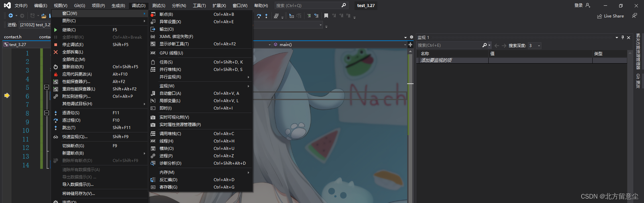Toggle breakpoint via 切换断点(G) menu entry
The width and height of the screenshot is (644, 203).
[73, 146]
